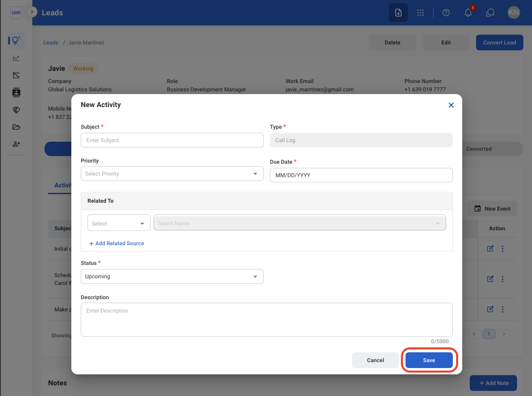Click the LOGO icon in header
The width and height of the screenshot is (532, 396).
[16, 13]
